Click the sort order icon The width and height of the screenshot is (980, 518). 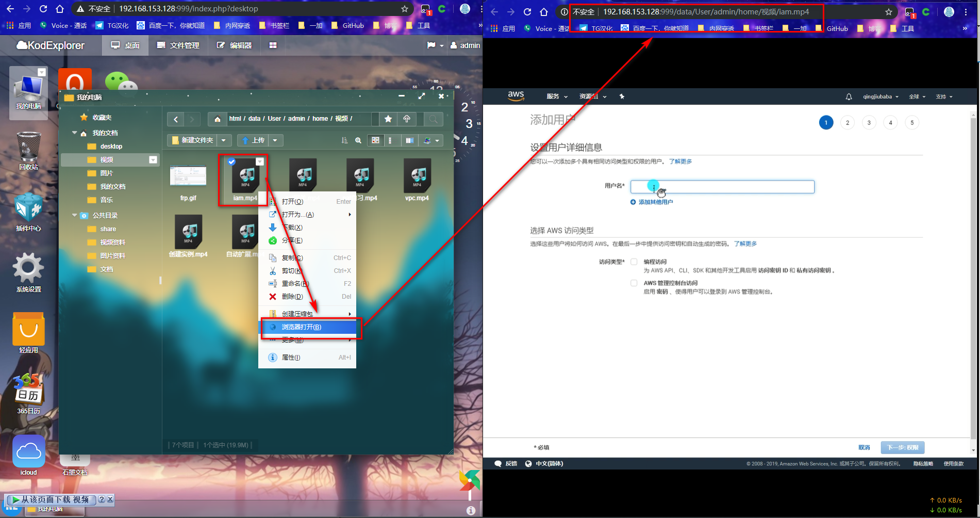[x=344, y=140]
